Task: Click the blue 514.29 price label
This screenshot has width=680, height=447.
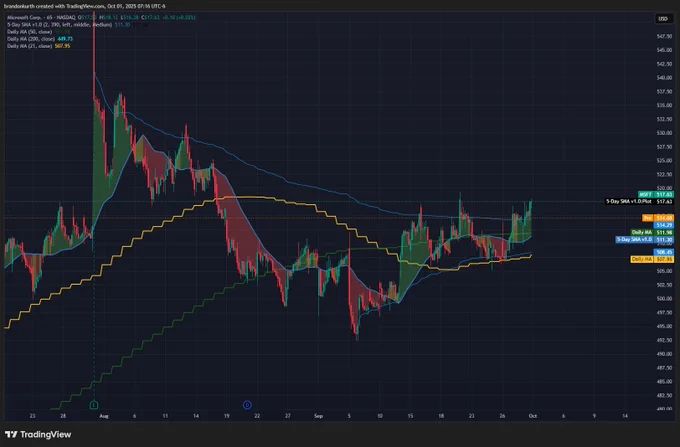Action: (x=664, y=225)
